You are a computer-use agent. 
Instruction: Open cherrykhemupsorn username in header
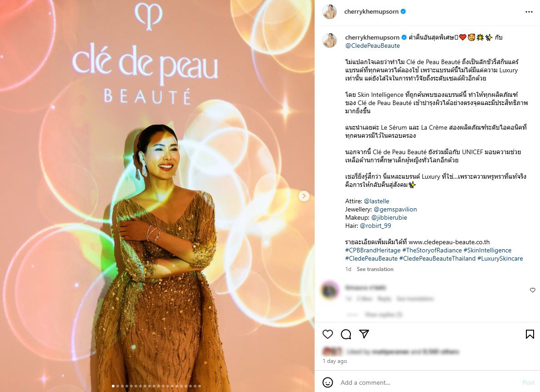(371, 11)
